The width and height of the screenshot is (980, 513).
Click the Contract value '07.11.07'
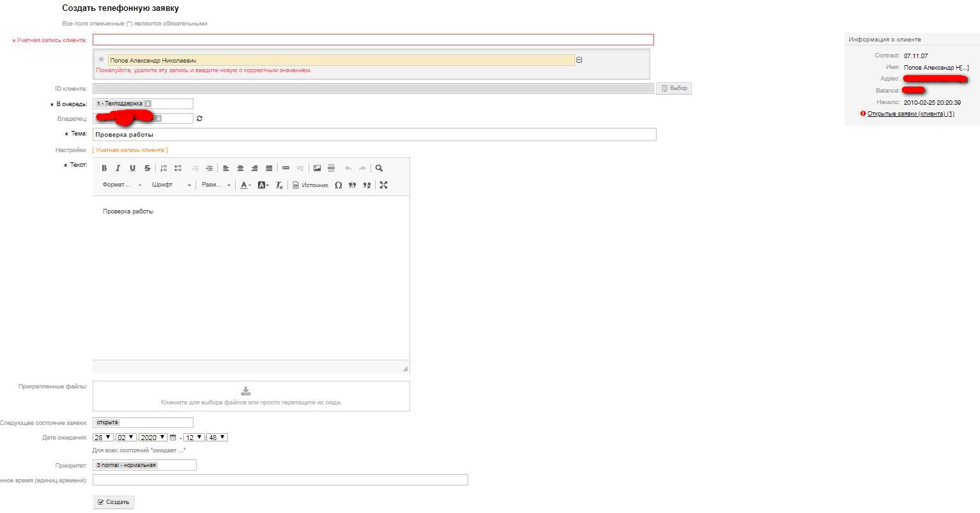[915, 56]
